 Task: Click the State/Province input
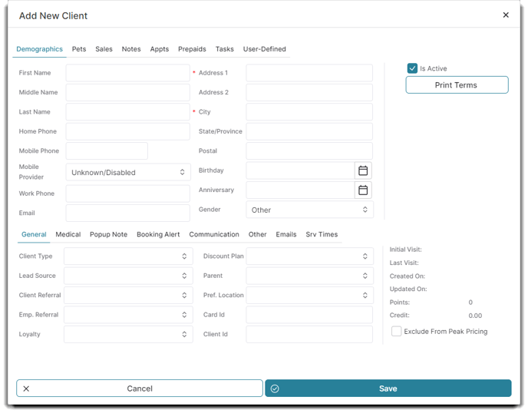[309, 131]
